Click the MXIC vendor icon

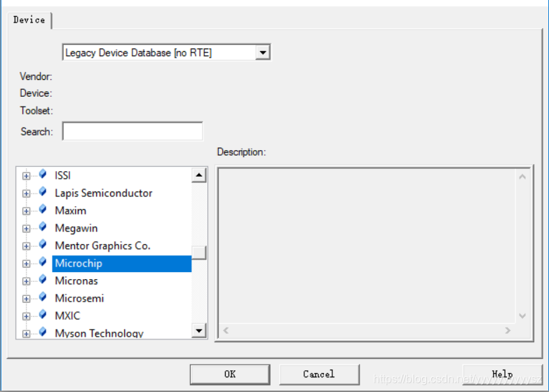coord(43,314)
